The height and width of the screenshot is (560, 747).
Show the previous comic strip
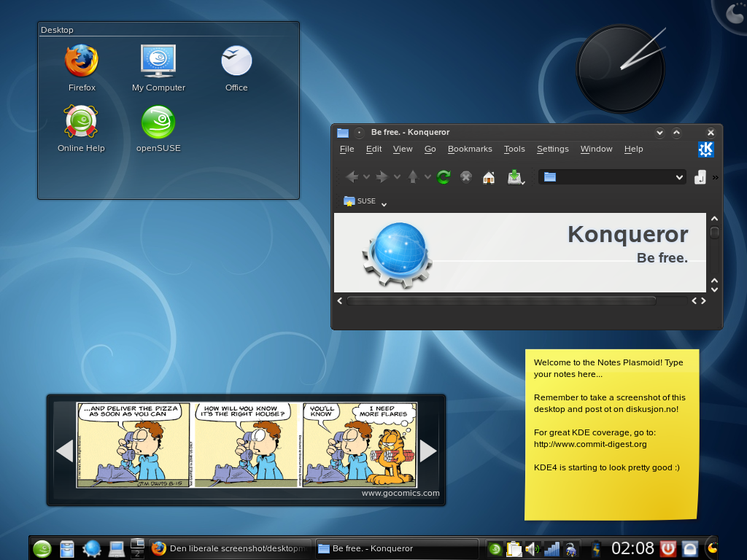(x=65, y=451)
